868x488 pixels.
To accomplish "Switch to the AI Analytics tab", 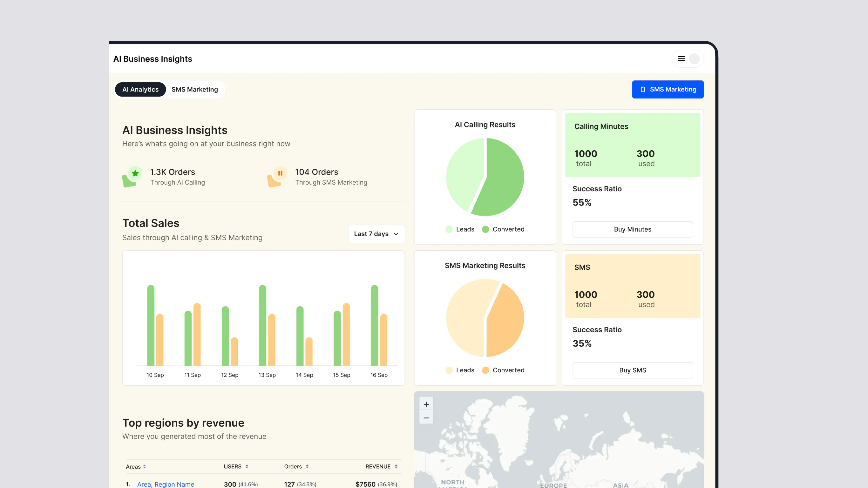I will pyautogui.click(x=140, y=89).
